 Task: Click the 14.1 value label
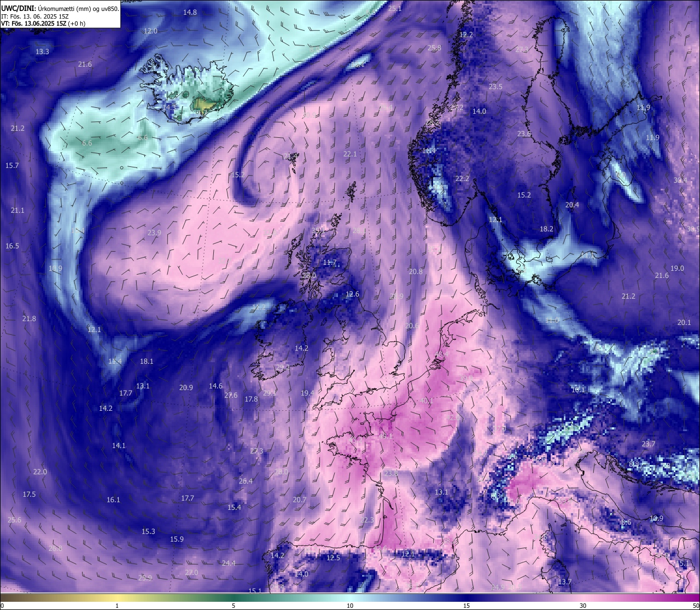click(x=119, y=445)
